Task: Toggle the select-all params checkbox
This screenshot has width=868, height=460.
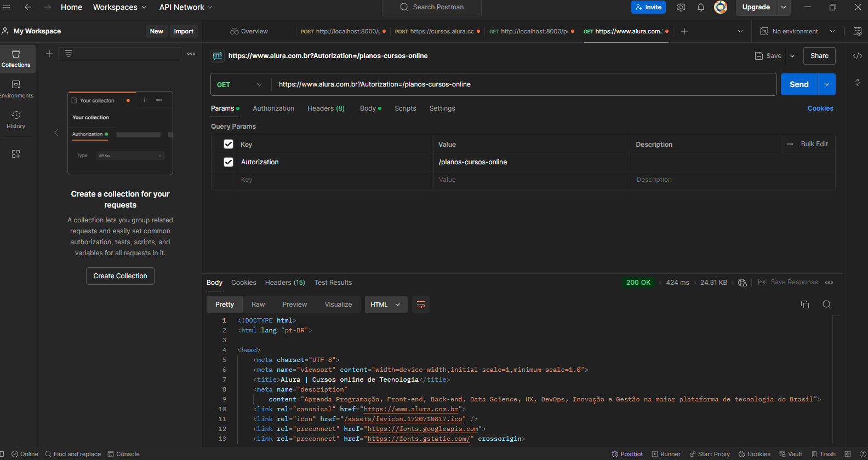Action: click(x=229, y=144)
